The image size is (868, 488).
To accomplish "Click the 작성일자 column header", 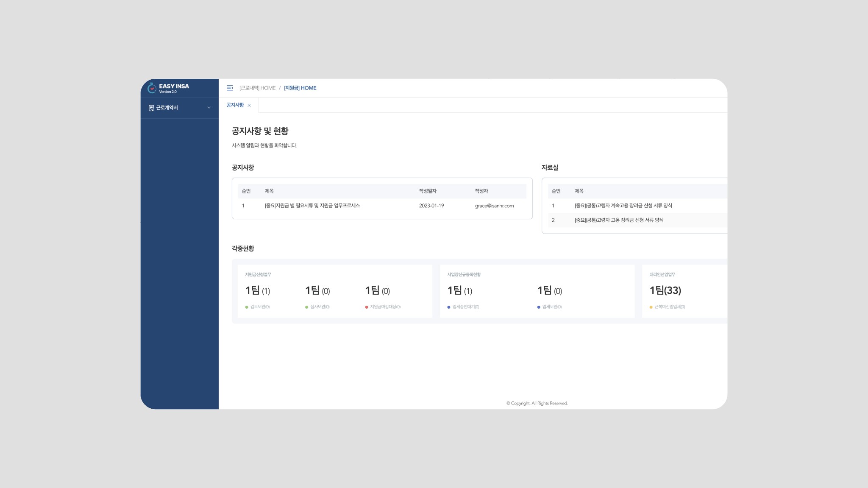I will (428, 191).
